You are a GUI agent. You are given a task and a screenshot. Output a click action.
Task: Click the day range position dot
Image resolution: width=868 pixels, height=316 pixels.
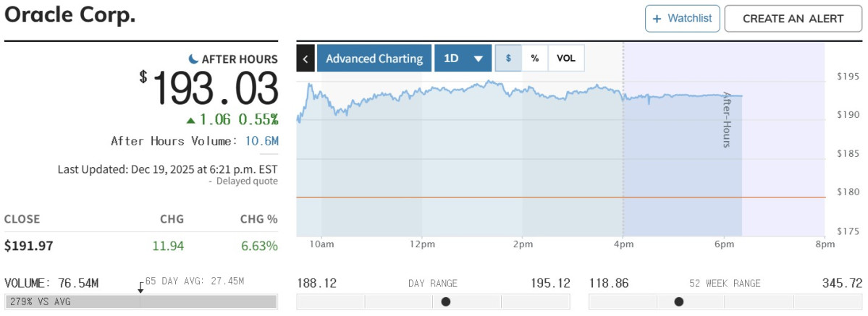tap(446, 302)
